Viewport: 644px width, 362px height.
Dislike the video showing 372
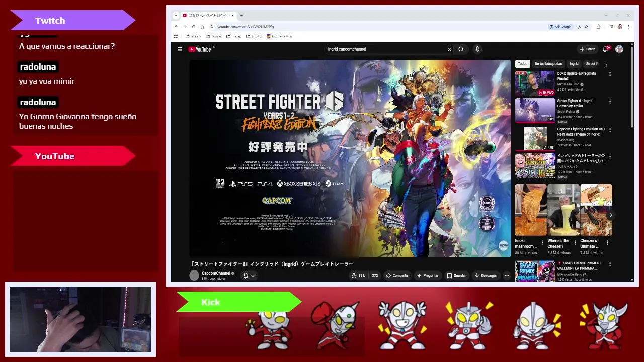coord(375,276)
